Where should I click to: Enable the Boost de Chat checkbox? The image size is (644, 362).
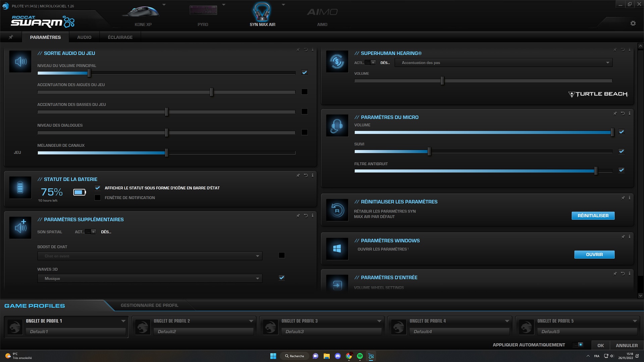(x=282, y=255)
